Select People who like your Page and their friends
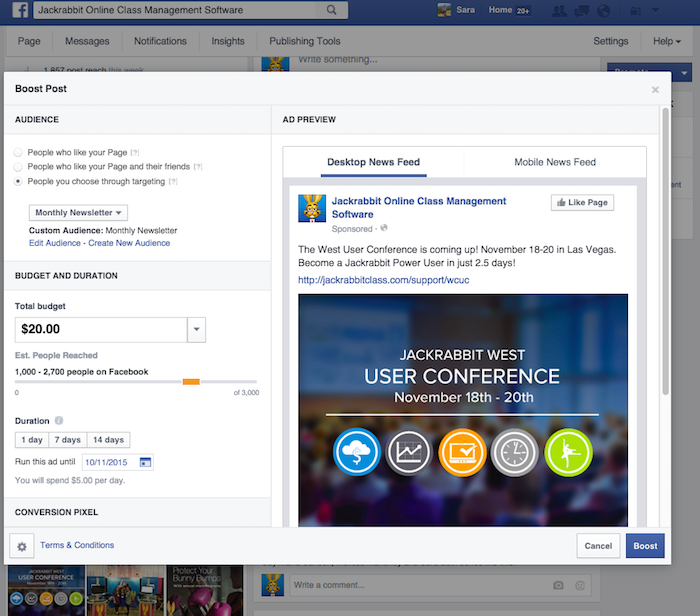The image size is (700, 616). pyautogui.click(x=19, y=167)
